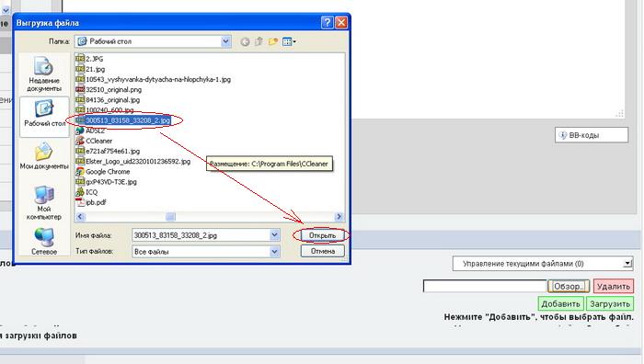Screen dimensions: 644x364
Task: Click the help question mark button
Action: (327, 22)
